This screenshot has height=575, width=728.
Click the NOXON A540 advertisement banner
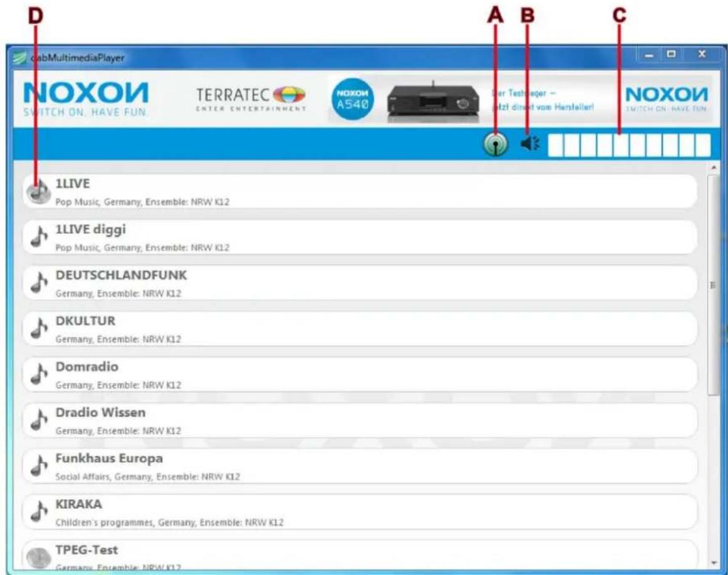point(520,100)
